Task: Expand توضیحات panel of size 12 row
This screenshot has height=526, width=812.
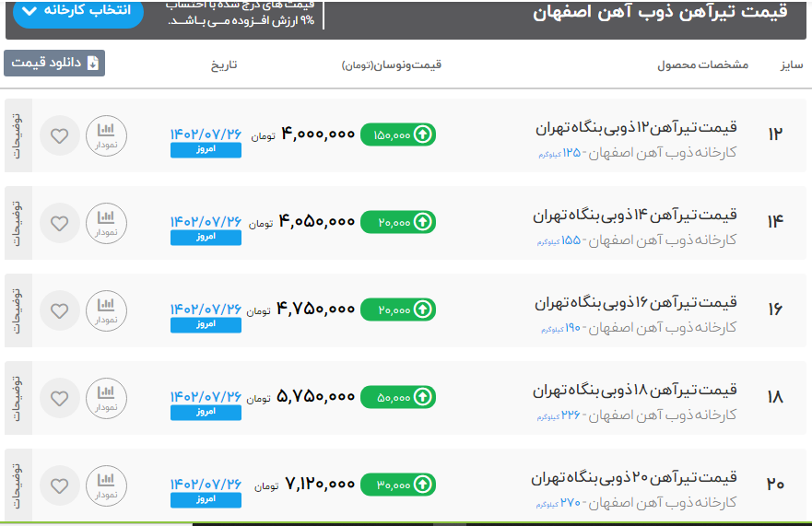Action: (18, 134)
